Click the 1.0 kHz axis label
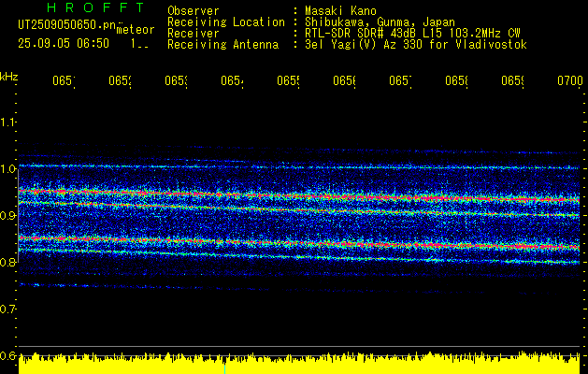The height and width of the screenshot is (374, 588). (x=7, y=169)
